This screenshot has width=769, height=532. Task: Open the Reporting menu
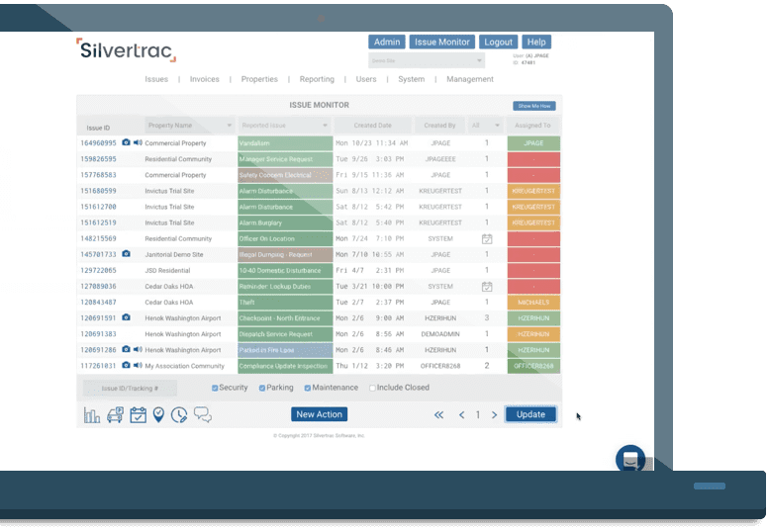317,79
